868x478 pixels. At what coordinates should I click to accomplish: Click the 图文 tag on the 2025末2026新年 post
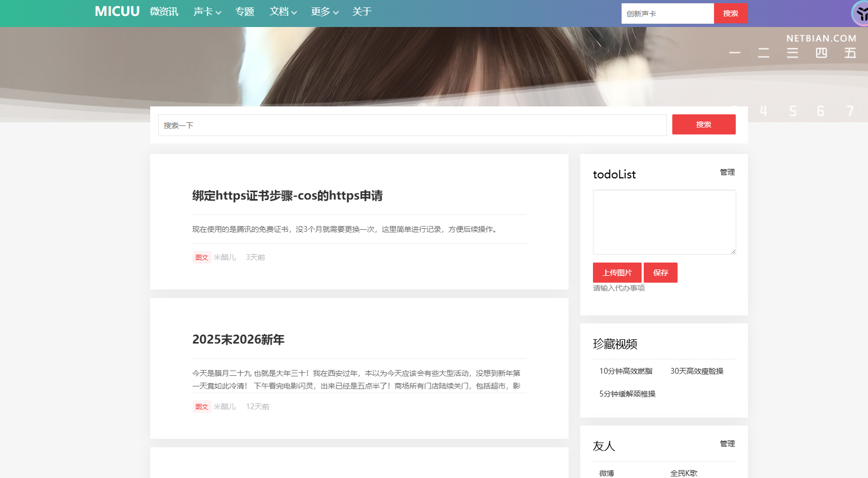coord(202,407)
